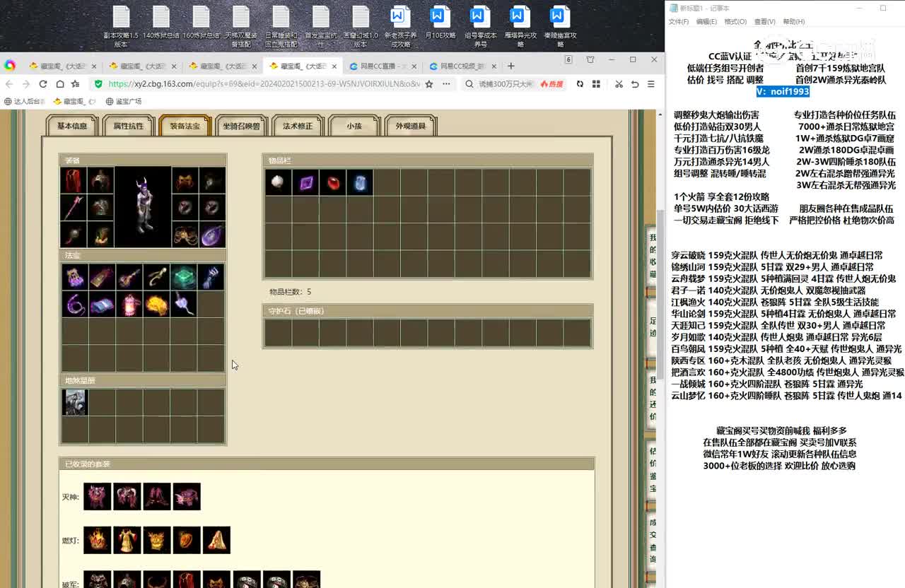
Task: Go back in the browser
Action: point(9,83)
